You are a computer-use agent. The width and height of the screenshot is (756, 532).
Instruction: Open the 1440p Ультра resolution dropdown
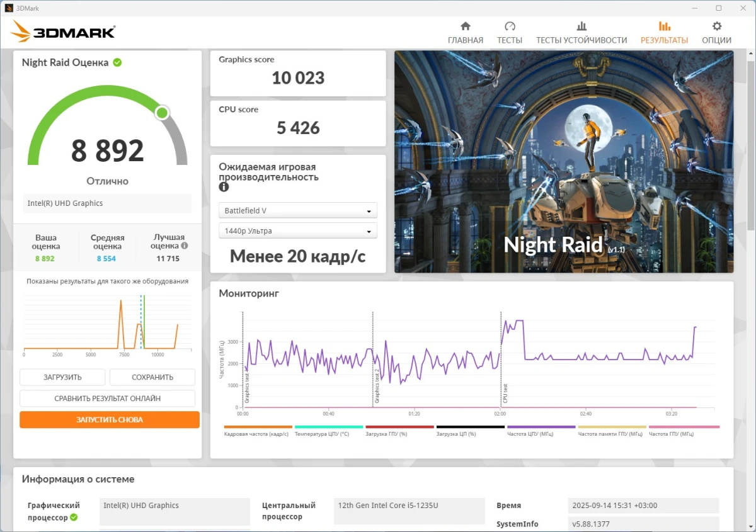pyautogui.click(x=298, y=231)
